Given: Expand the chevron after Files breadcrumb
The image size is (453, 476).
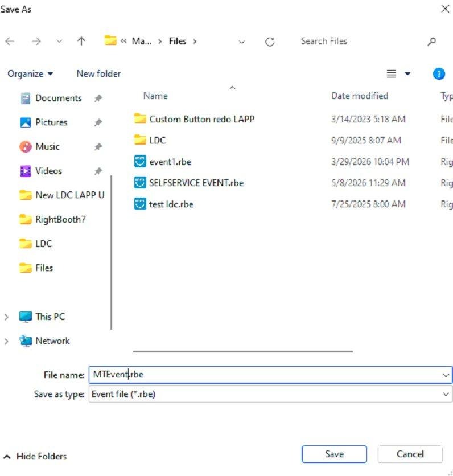Looking at the screenshot, I should tap(195, 42).
